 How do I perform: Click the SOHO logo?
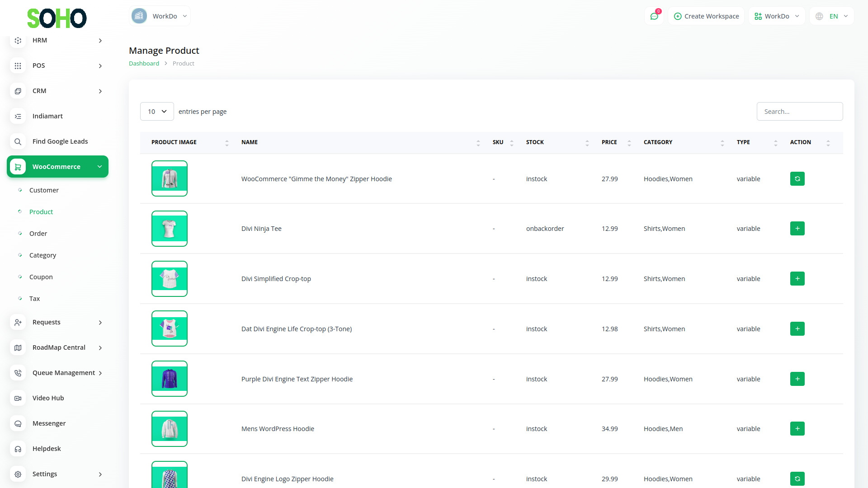point(57,18)
